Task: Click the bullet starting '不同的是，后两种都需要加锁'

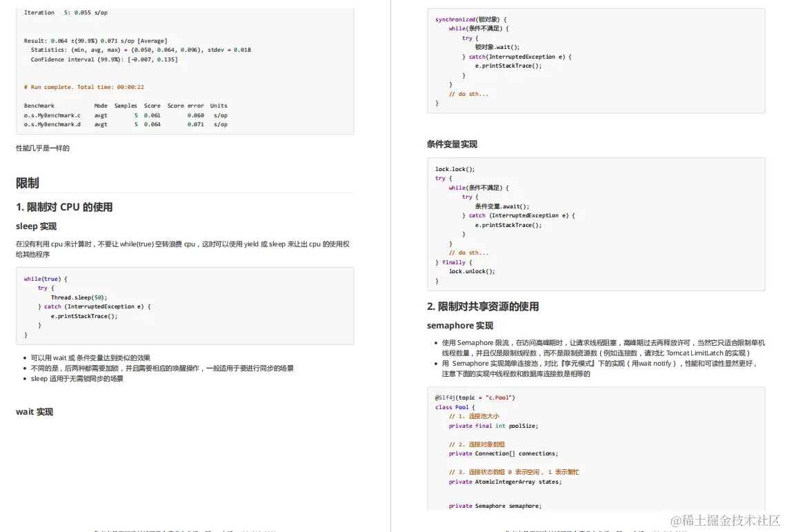Action: coord(162,368)
